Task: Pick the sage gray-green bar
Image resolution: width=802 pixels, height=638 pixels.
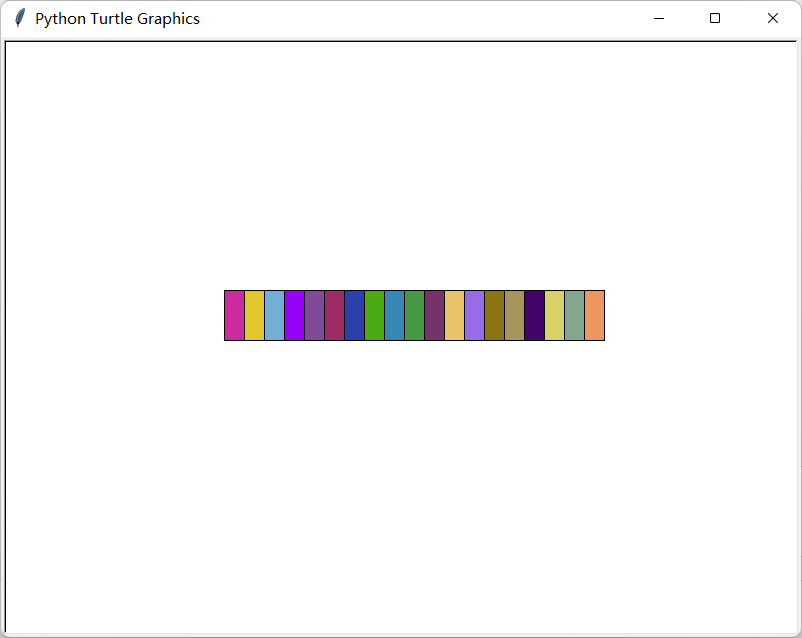Action: pos(574,315)
